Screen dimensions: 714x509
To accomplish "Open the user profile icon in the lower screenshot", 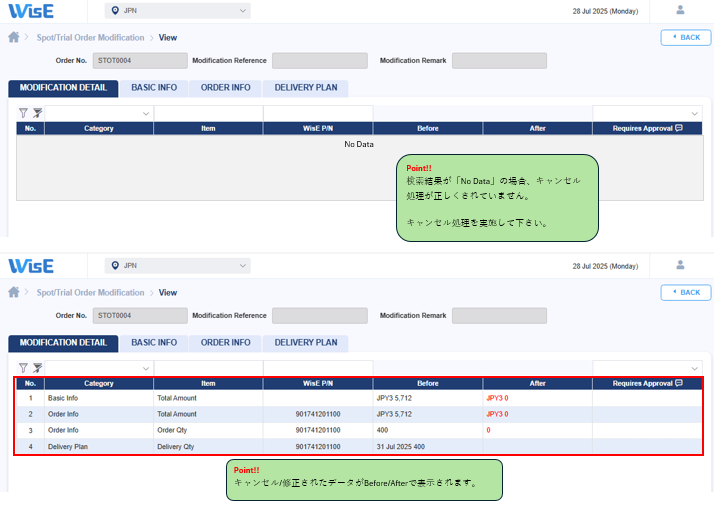I will pyautogui.click(x=681, y=265).
